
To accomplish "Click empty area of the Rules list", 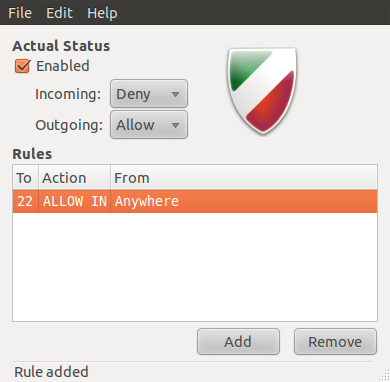I will click(x=195, y=267).
